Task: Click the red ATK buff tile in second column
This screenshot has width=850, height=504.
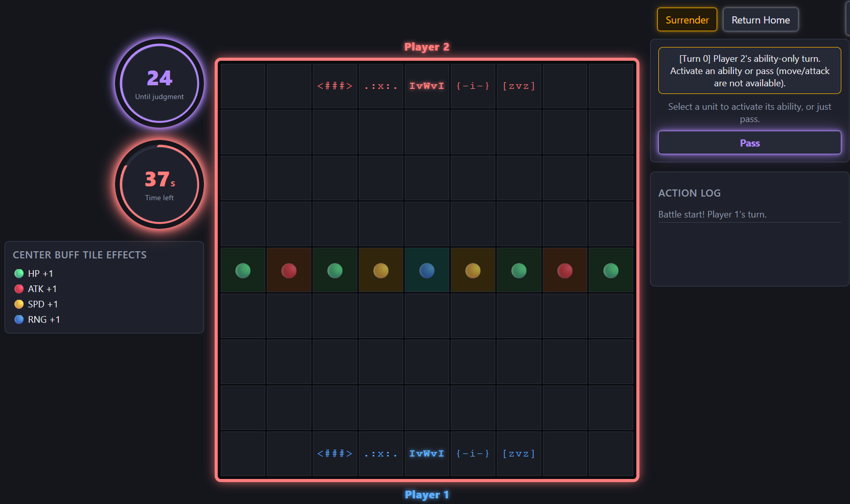Action: tap(289, 270)
